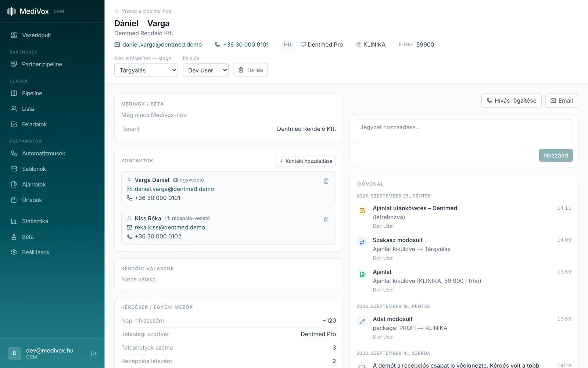Click into the Jegyzet hozzáadása note field
This screenshot has width=588, height=368.
click(x=464, y=131)
